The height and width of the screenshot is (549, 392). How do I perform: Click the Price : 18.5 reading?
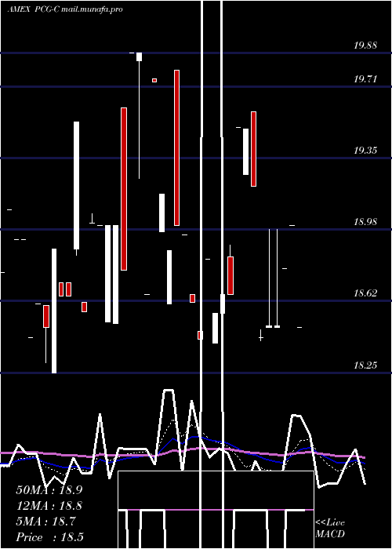[49, 537]
